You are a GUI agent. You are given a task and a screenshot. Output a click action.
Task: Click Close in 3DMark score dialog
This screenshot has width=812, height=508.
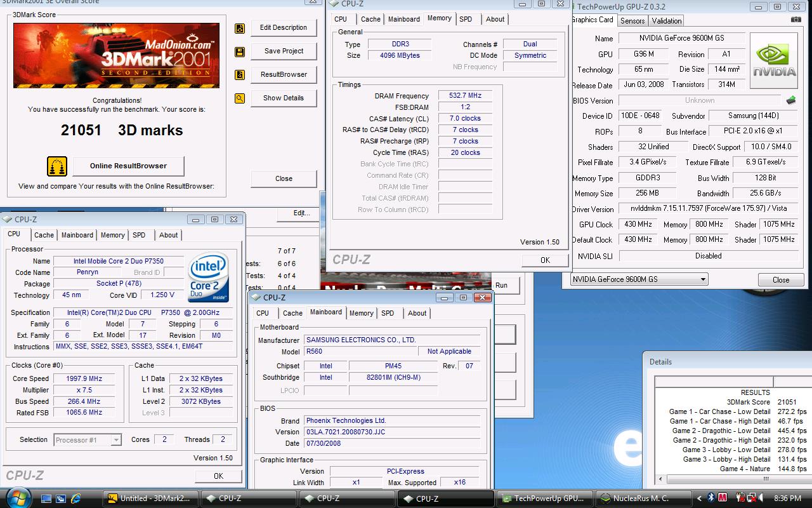pos(284,179)
